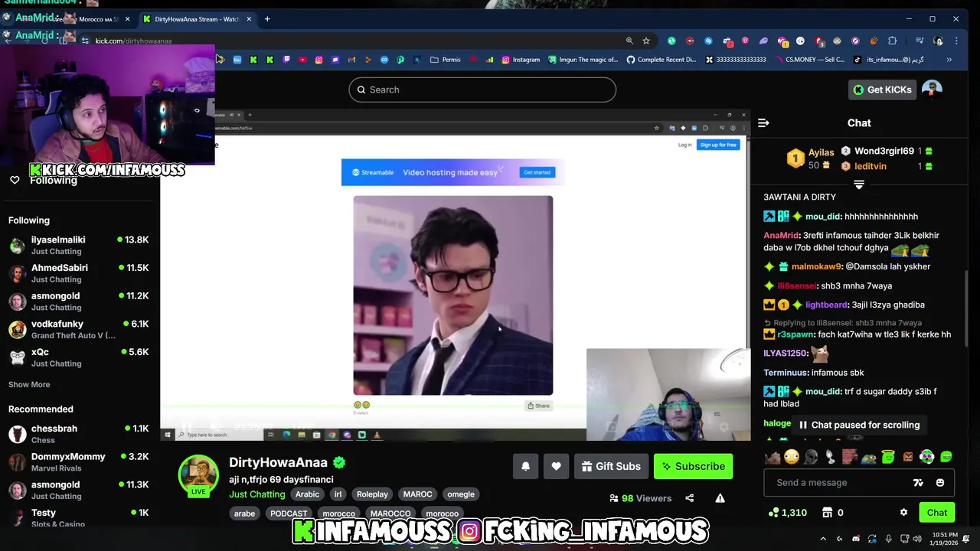Show hidden tray icons chevron
The image size is (980, 551).
(823, 539)
